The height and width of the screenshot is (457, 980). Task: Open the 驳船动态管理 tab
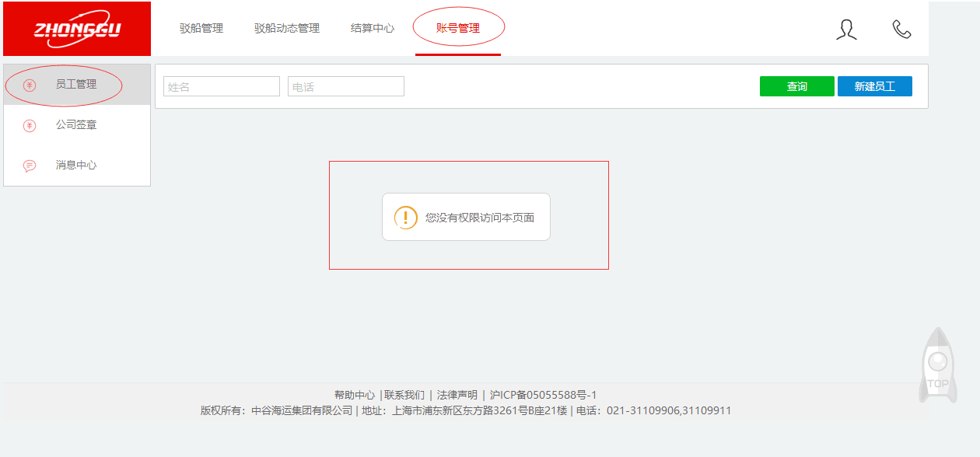[287, 29]
